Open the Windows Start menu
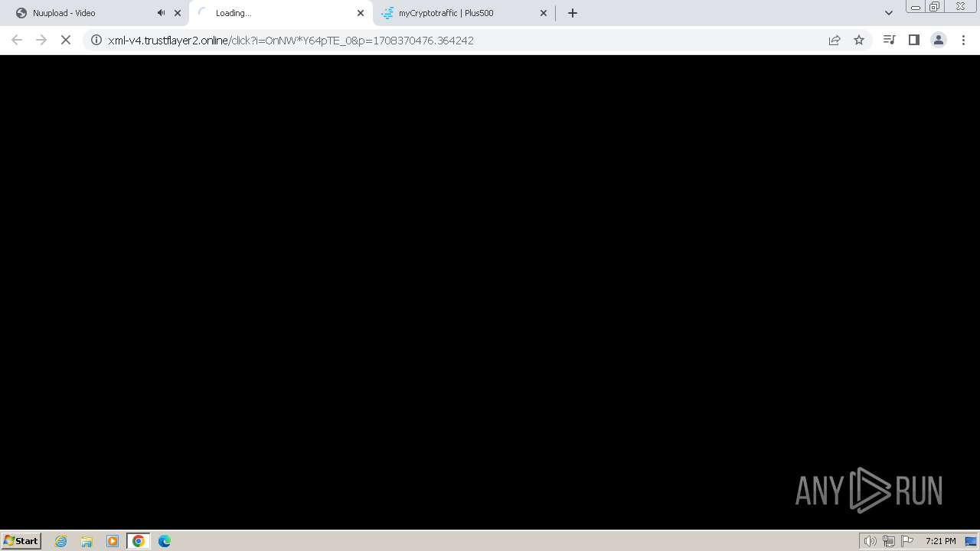This screenshot has width=980, height=551. coord(21,540)
